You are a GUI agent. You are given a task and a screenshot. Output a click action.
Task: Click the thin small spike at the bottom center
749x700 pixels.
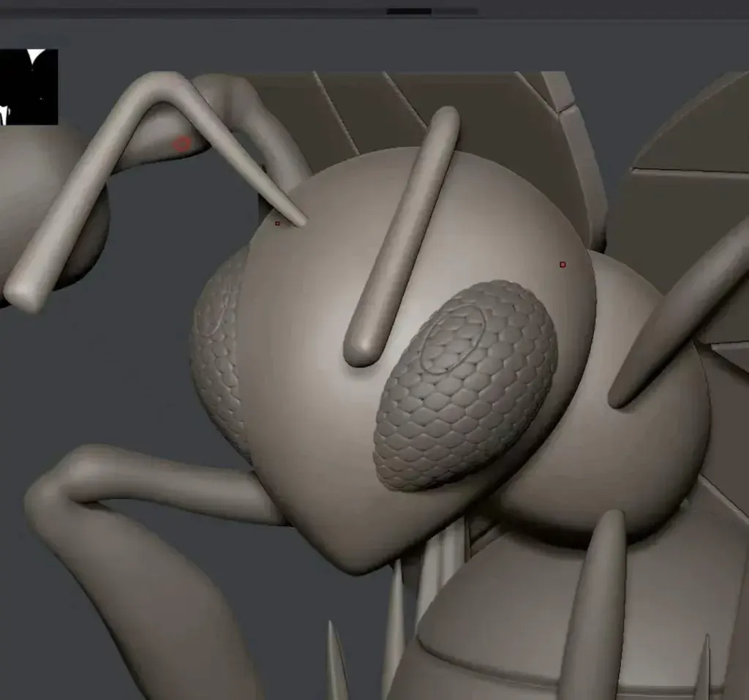pos(335,666)
